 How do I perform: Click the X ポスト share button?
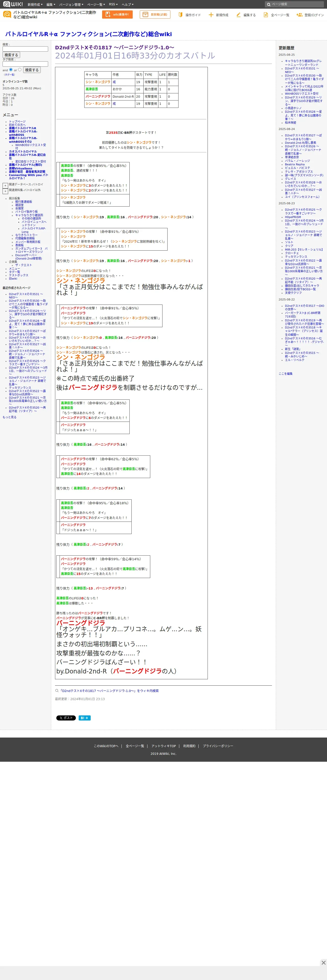click(66, 718)
